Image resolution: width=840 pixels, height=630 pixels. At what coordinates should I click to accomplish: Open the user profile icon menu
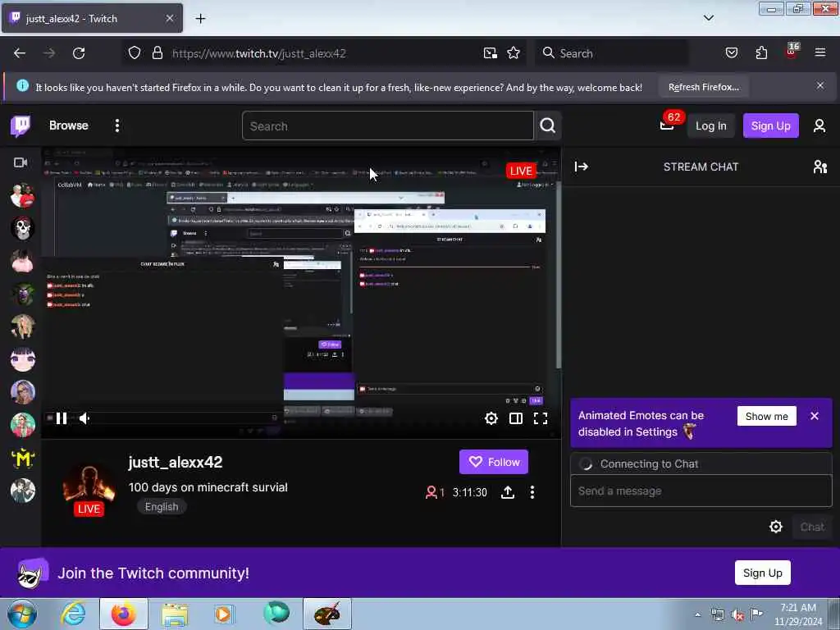(819, 126)
